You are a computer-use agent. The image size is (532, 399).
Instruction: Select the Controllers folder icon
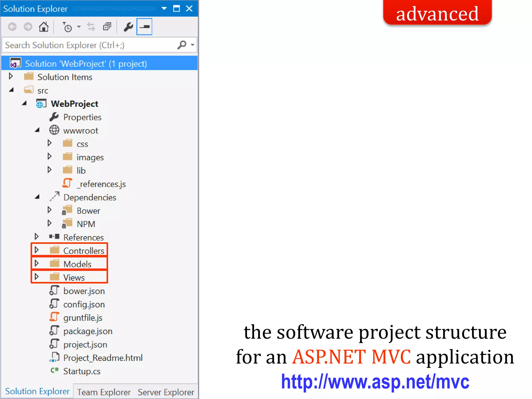tap(55, 250)
